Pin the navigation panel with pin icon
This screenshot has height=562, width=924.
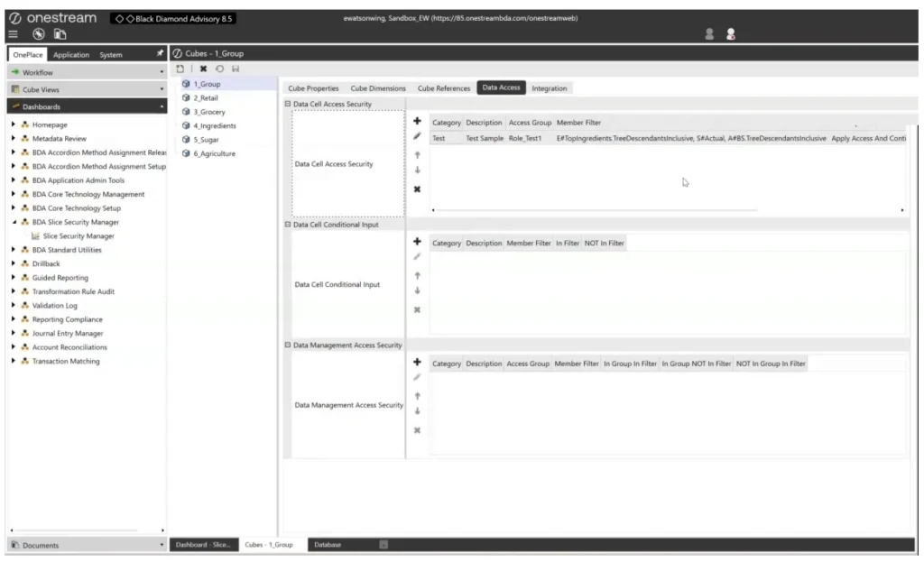pos(160,53)
